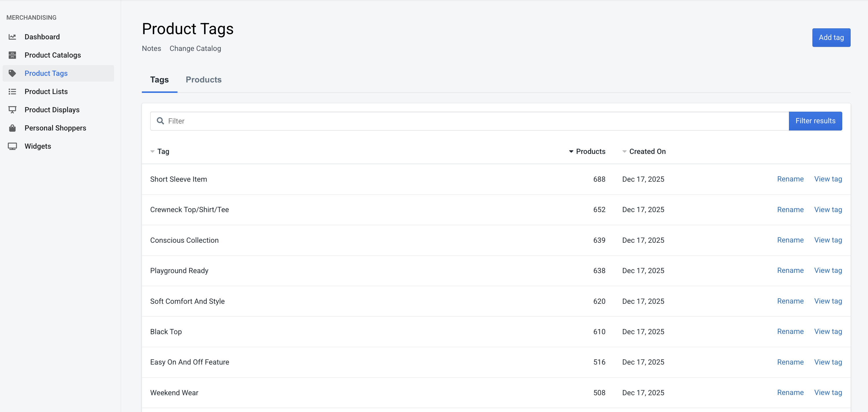Open Notes under Product Tags heading

point(151,49)
